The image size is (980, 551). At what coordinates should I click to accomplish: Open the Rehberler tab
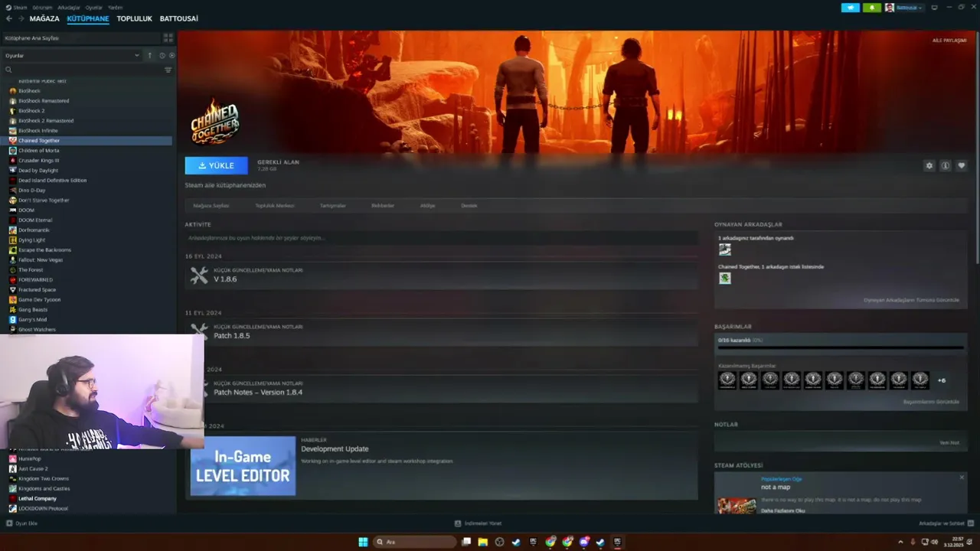click(x=383, y=206)
